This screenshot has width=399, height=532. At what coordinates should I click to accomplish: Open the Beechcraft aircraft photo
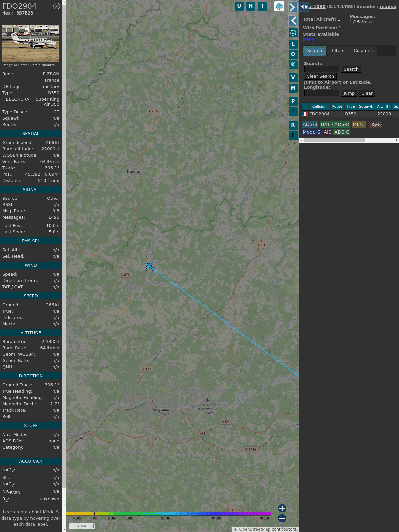tap(31, 43)
